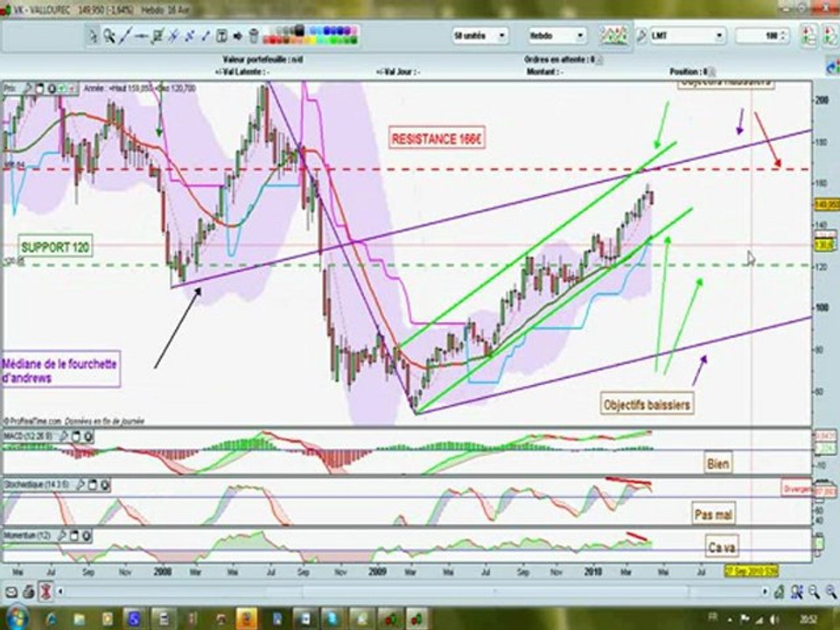Click the 'Bien' annotation on MACD
Image resolution: width=840 pixels, height=630 pixels.
[717, 464]
